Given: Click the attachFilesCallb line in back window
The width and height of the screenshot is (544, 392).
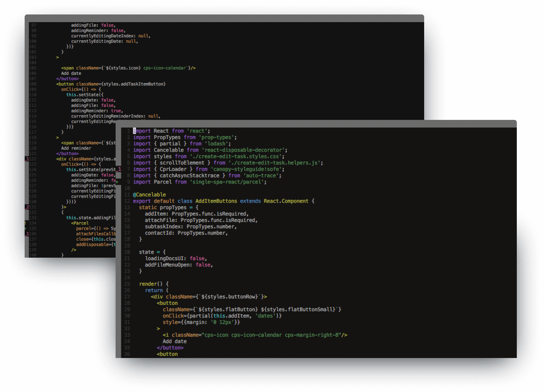Looking at the screenshot, I should [x=96, y=234].
